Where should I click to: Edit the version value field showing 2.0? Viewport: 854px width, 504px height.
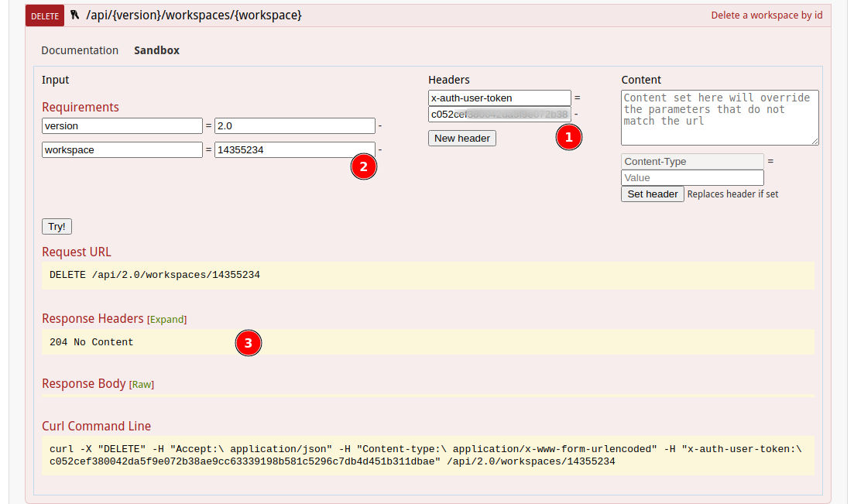click(x=295, y=126)
